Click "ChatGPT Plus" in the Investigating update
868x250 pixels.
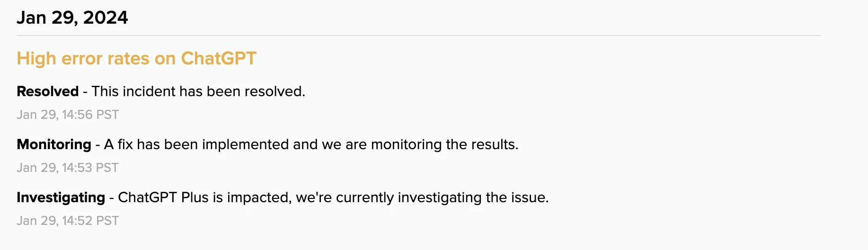click(163, 197)
